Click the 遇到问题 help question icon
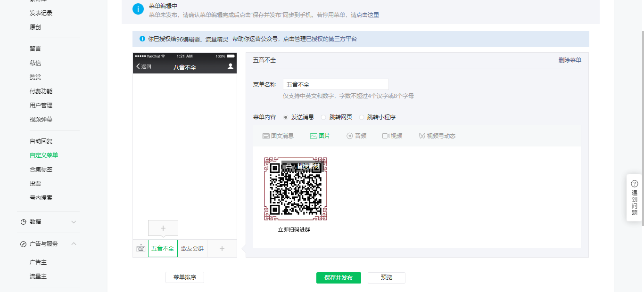This screenshot has width=644, height=292. tap(635, 184)
